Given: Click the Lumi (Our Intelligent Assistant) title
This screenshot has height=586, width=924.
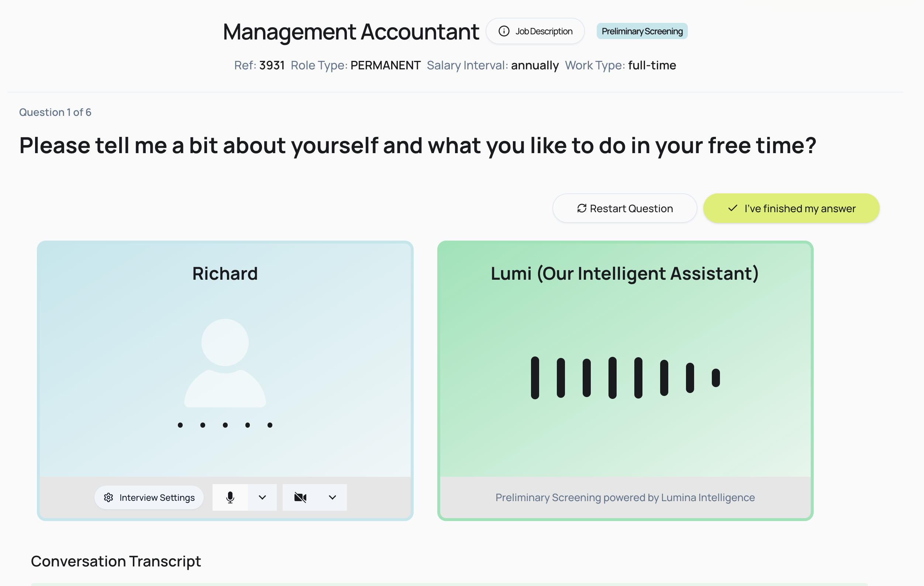Looking at the screenshot, I should [x=625, y=273].
